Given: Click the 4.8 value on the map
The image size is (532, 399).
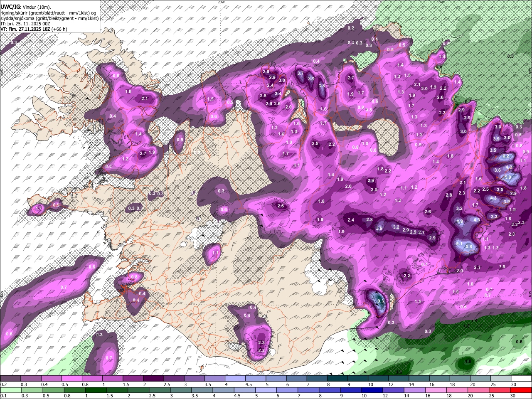Looking at the screenshot, I should [460, 222].
